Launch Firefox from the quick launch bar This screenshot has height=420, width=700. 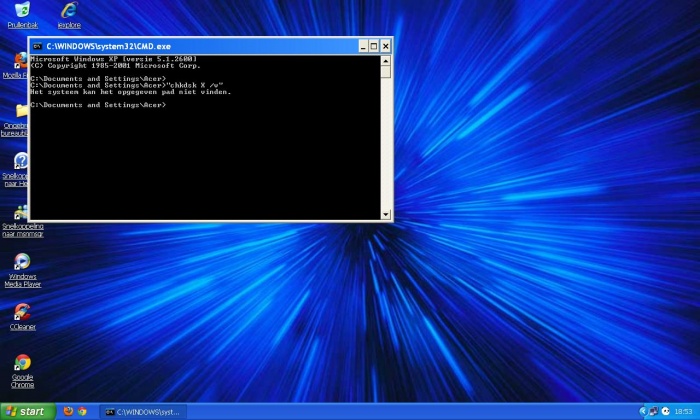(x=68, y=411)
